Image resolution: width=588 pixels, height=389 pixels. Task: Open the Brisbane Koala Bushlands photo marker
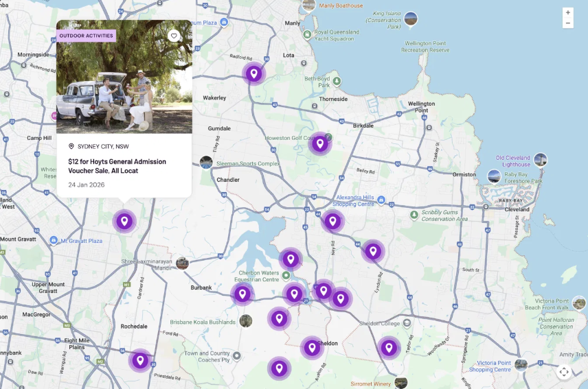click(246, 321)
